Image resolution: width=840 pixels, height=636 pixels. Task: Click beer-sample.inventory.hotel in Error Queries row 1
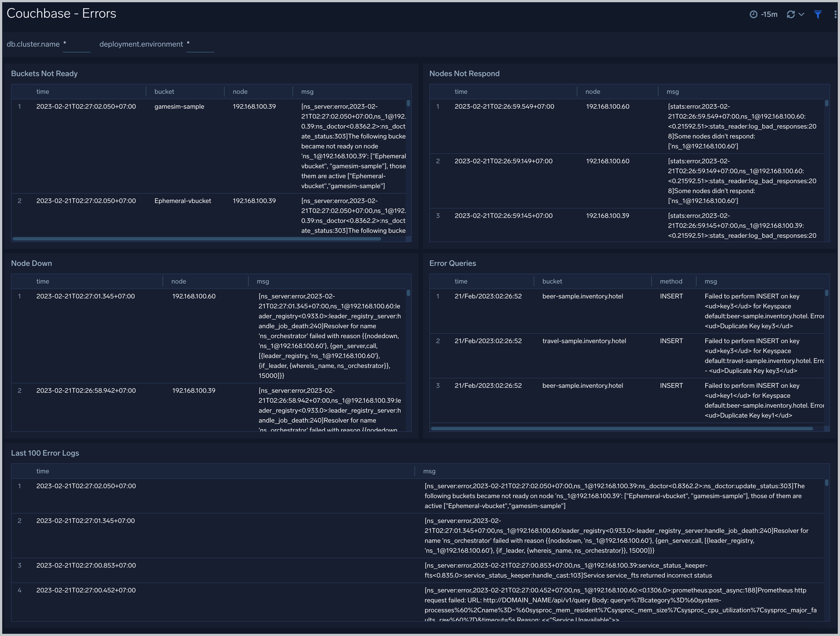click(x=583, y=296)
